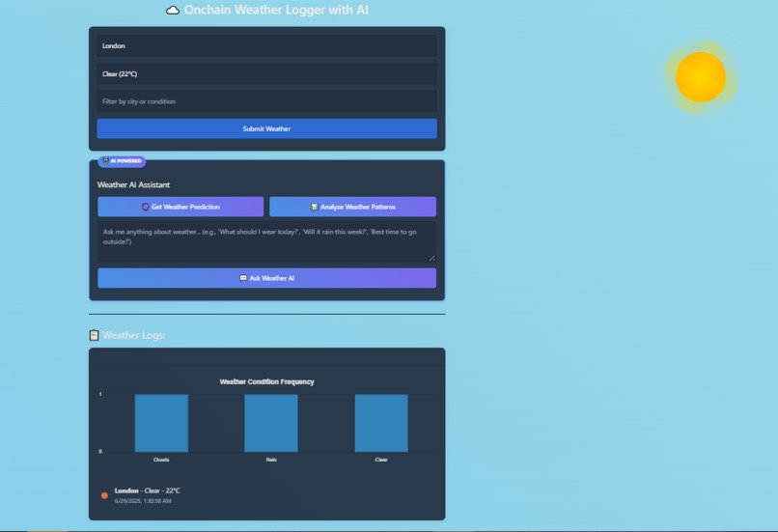Click the Rain bar in the frequency chart
Screen dimensions: 778x532
(x=271, y=423)
